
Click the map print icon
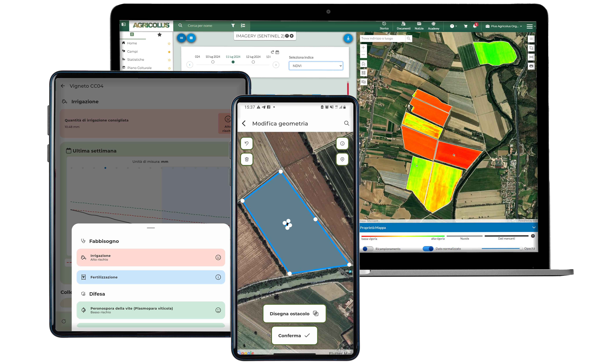531,66
